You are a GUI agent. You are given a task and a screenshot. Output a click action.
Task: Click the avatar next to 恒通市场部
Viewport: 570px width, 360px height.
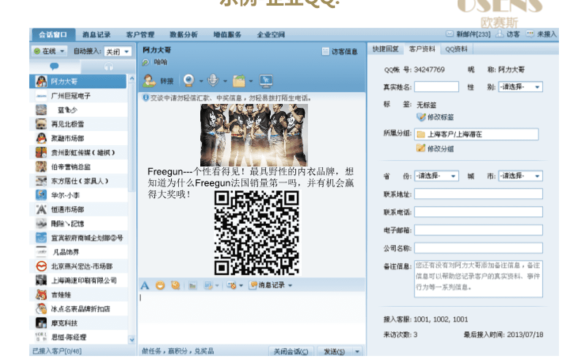pos(41,209)
